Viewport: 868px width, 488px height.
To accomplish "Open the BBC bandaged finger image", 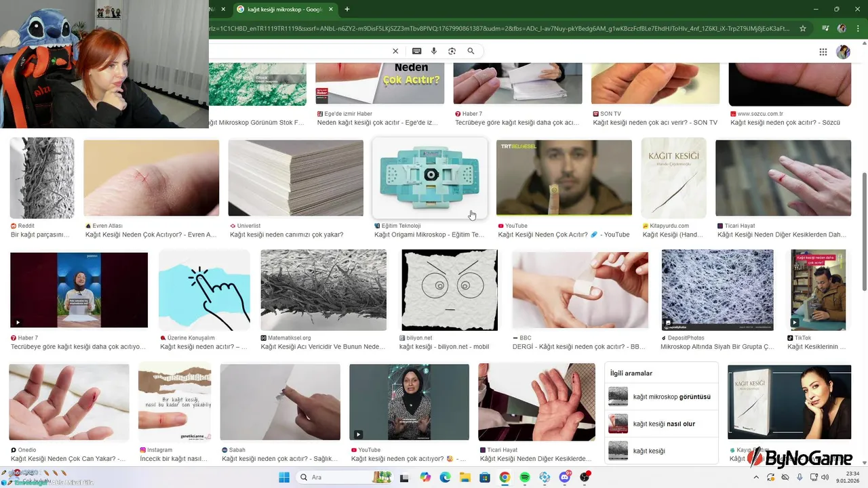I will point(580,290).
